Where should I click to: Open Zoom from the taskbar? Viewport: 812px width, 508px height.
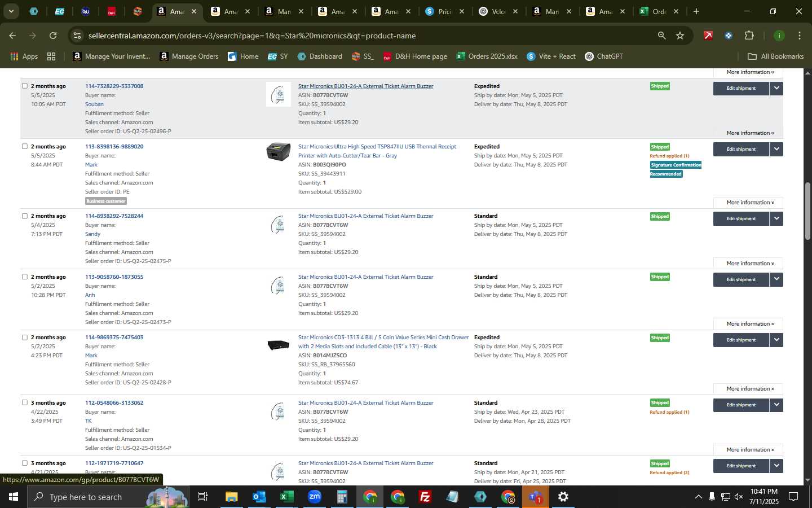[314, 497]
